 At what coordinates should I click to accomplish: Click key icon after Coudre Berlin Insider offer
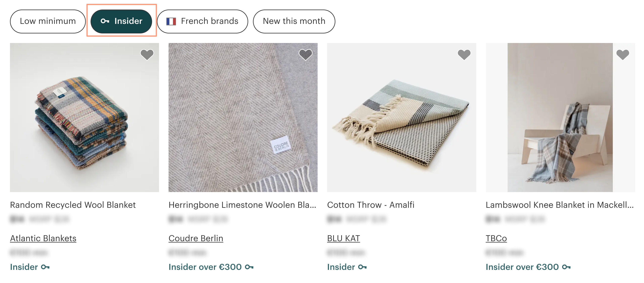coord(249,267)
